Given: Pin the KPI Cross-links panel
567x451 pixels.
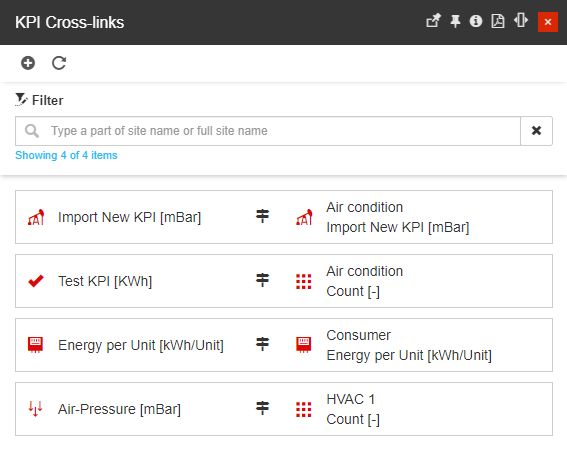Looking at the screenshot, I should click(455, 21).
